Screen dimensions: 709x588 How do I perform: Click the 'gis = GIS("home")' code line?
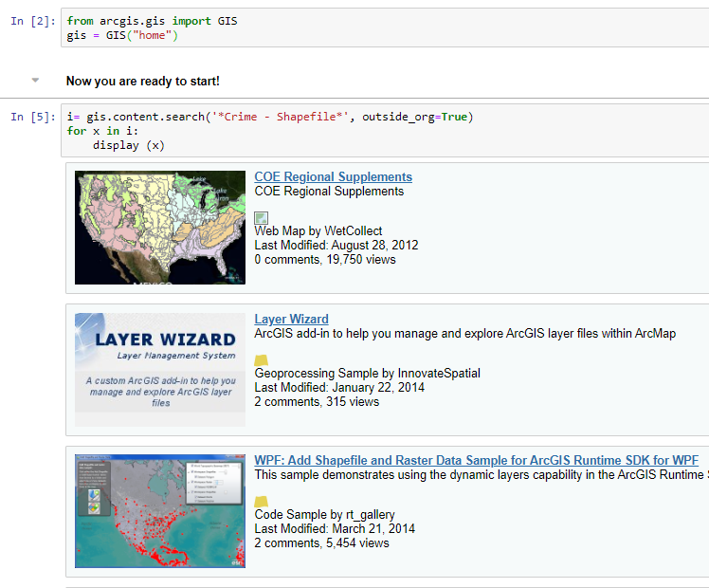click(x=122, y=35)
